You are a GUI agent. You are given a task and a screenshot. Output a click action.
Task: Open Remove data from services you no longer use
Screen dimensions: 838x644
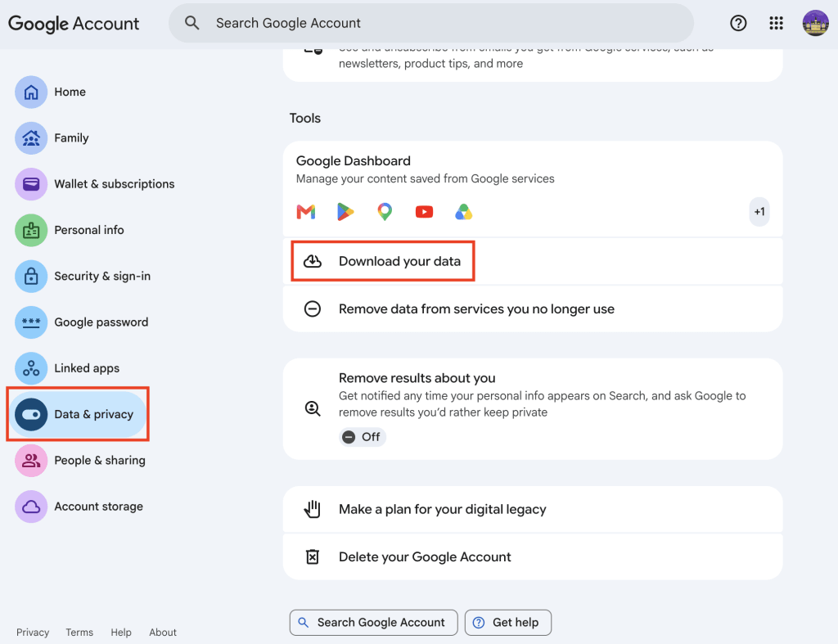pos(533,308)
